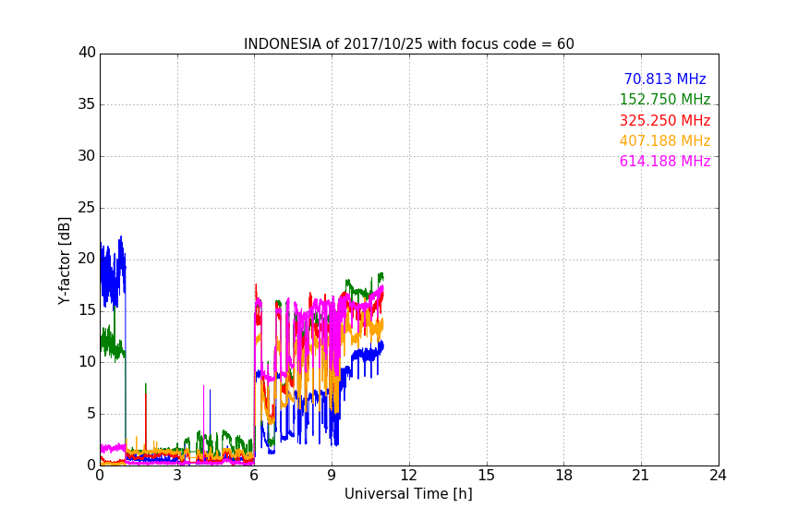Click the y-axis tick label '5'
798x532 pixels.
[91, 414]
